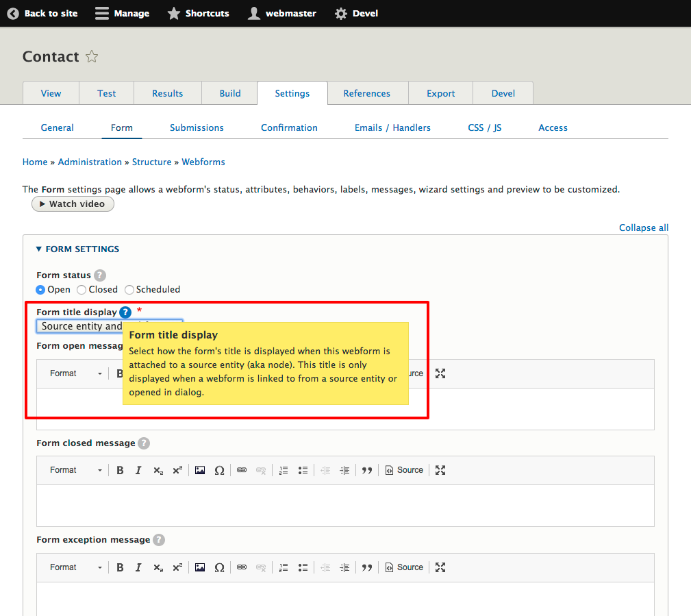Insert a blockquote in the Form closed message
Viewport: 691px width, 616px height.
coord(367,470)
